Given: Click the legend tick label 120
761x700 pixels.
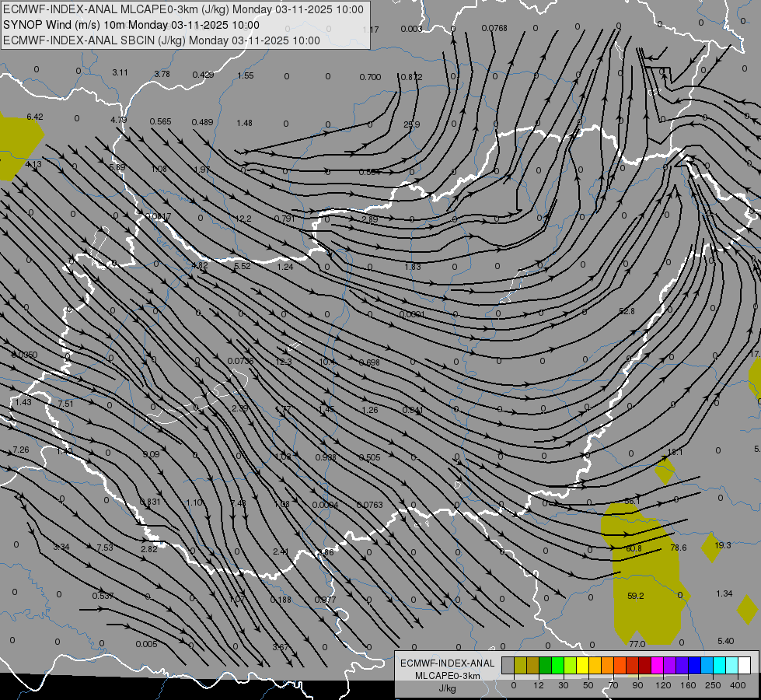Looking at the screenshot, I should pos(663,685).
